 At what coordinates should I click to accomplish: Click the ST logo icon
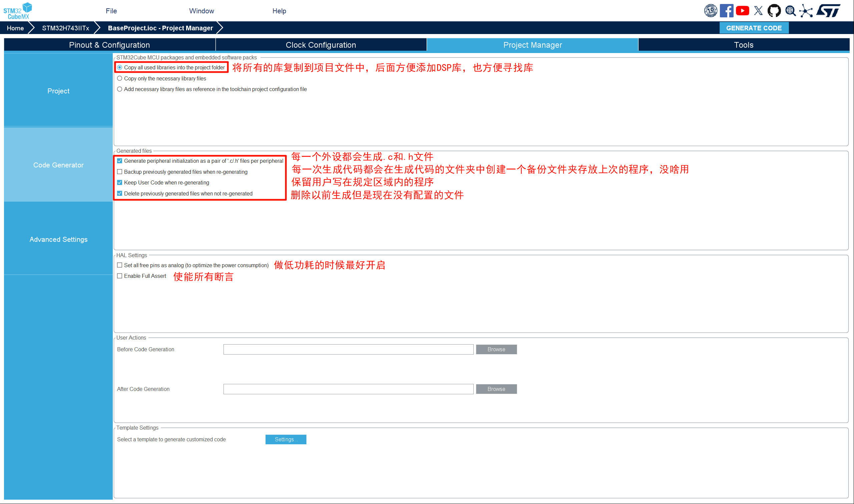(x=828, y=11)
